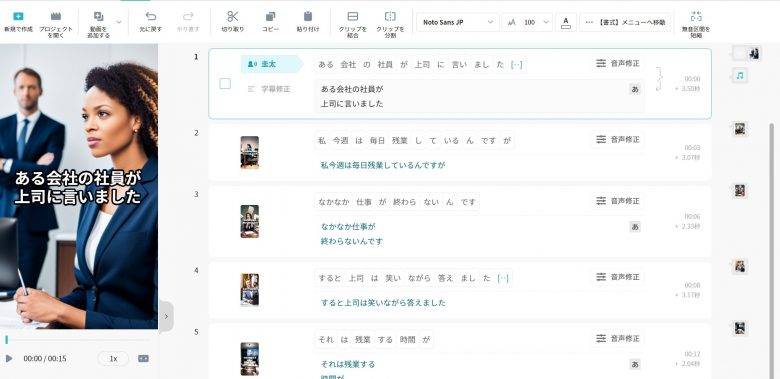Click the right-sidebar thumbnail beside clip 4
The height and width of the screenshot is (379, 780).
tap(740, 267)
